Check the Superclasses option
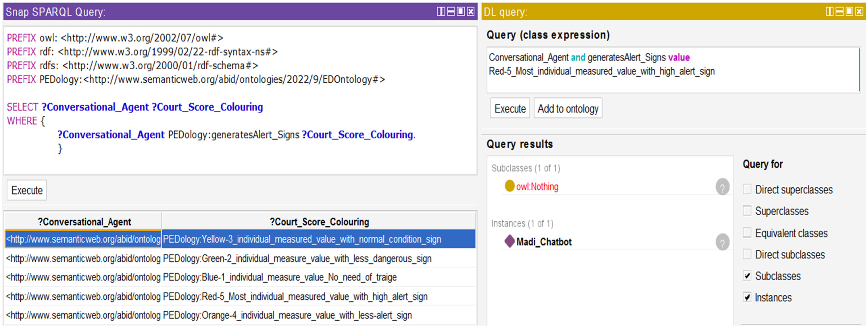868x328 pixels. pos(747,211)
